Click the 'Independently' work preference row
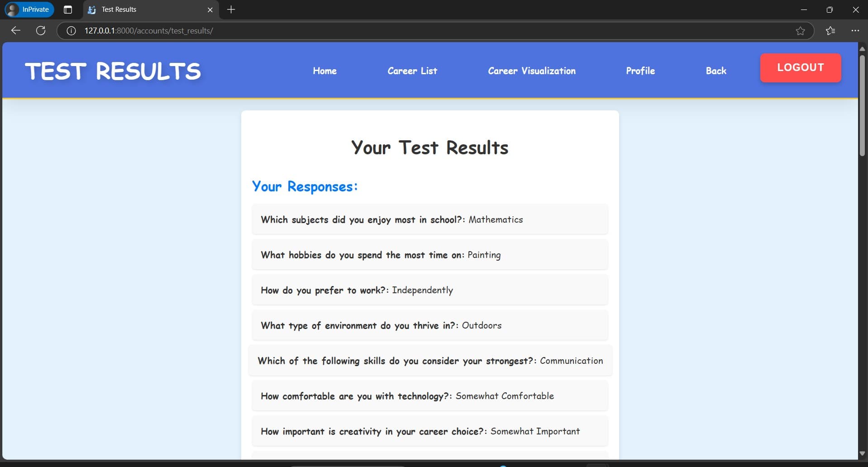 point(430,290)
